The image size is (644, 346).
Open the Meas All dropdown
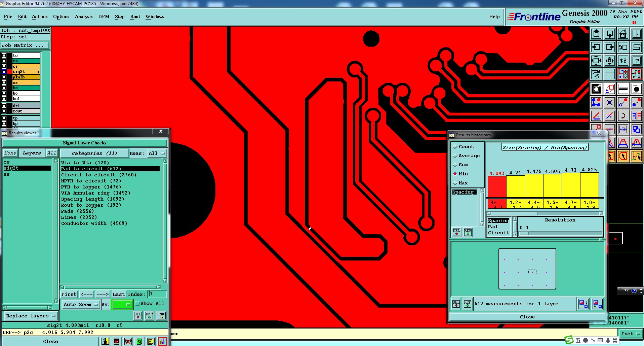coord(157,153)
